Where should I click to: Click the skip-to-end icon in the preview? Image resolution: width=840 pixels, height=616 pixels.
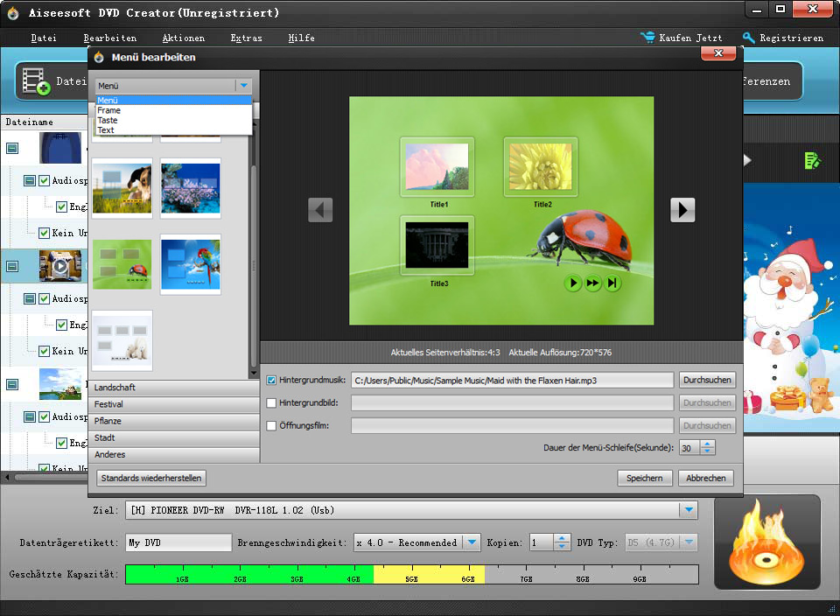[612, 283]
